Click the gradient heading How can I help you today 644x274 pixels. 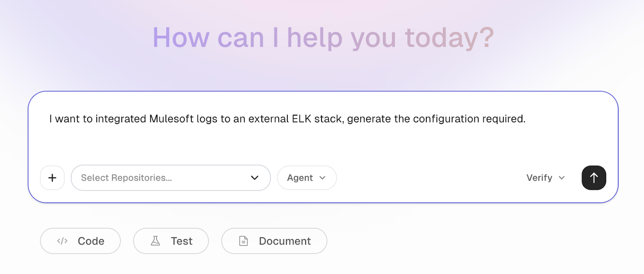(x=322, y=37)
